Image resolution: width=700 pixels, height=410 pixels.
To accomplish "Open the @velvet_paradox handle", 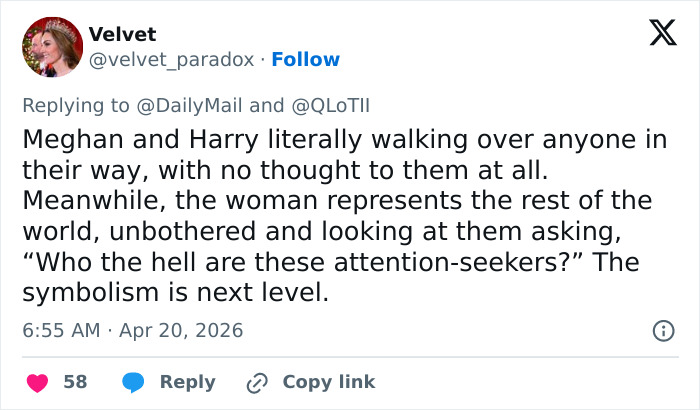I will pyautogui.click(x=171, y=60).
